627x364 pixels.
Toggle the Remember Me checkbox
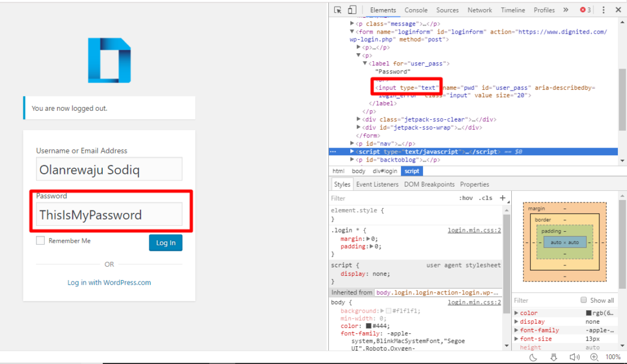tap(40, 240)
